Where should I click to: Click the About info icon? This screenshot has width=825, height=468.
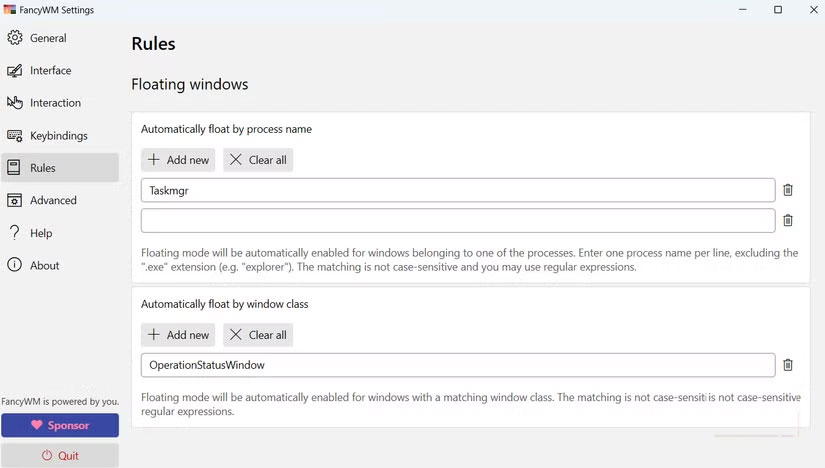(x=15, y=265)
